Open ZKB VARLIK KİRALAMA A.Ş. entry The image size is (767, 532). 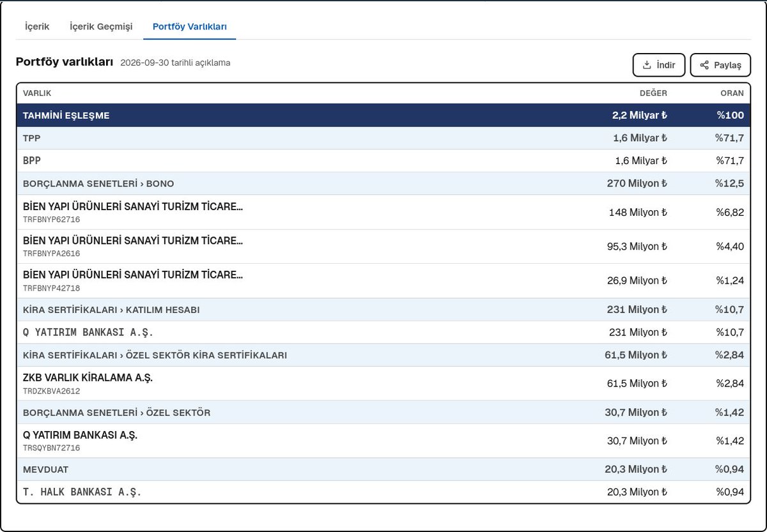(x=383, y=383)
